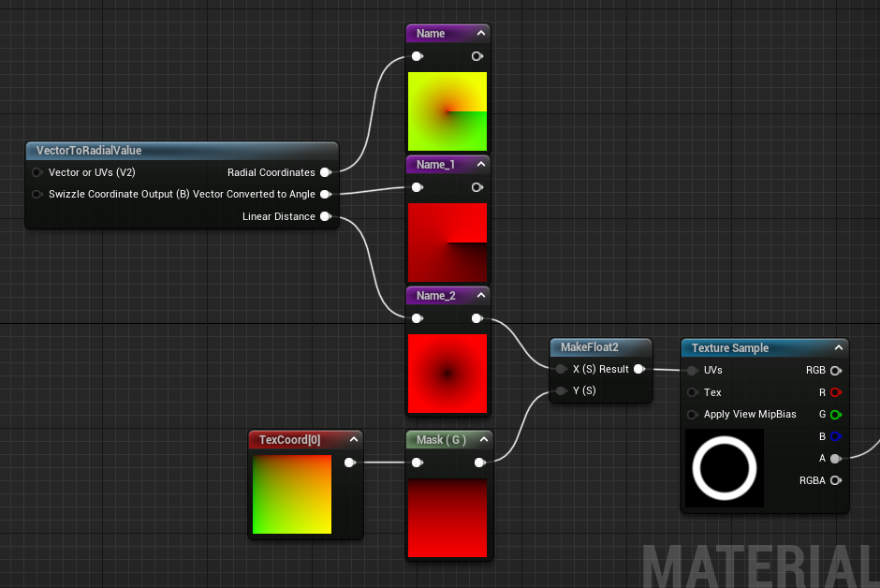Click the blue B output pin

pyautogui.click(x=836, y=436)
